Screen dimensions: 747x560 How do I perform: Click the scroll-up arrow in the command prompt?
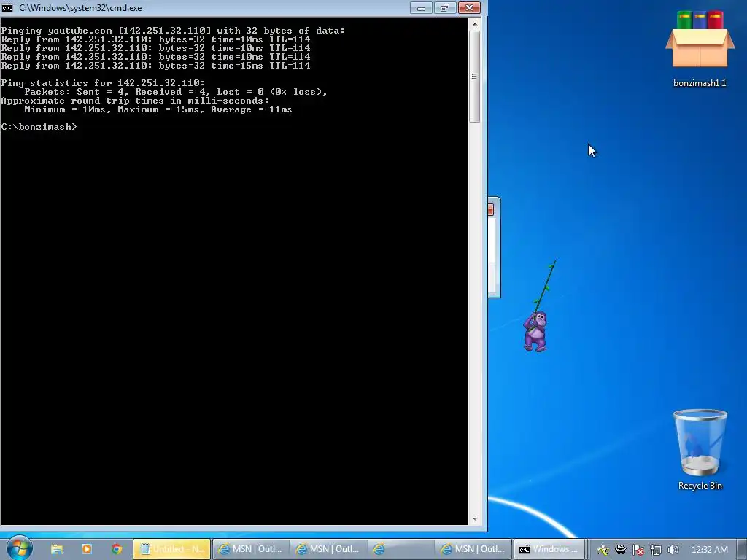(474, 24)
